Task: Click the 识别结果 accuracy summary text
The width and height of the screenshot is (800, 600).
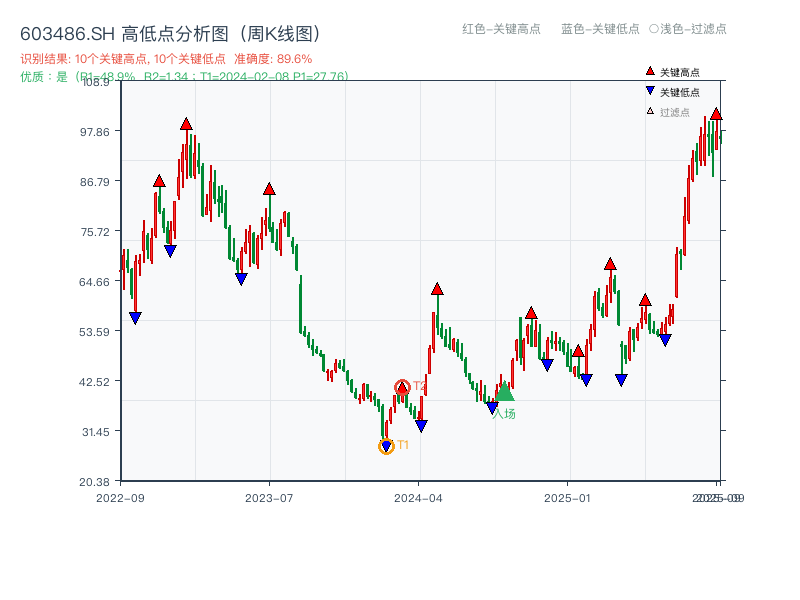Action: click(166, 58)
